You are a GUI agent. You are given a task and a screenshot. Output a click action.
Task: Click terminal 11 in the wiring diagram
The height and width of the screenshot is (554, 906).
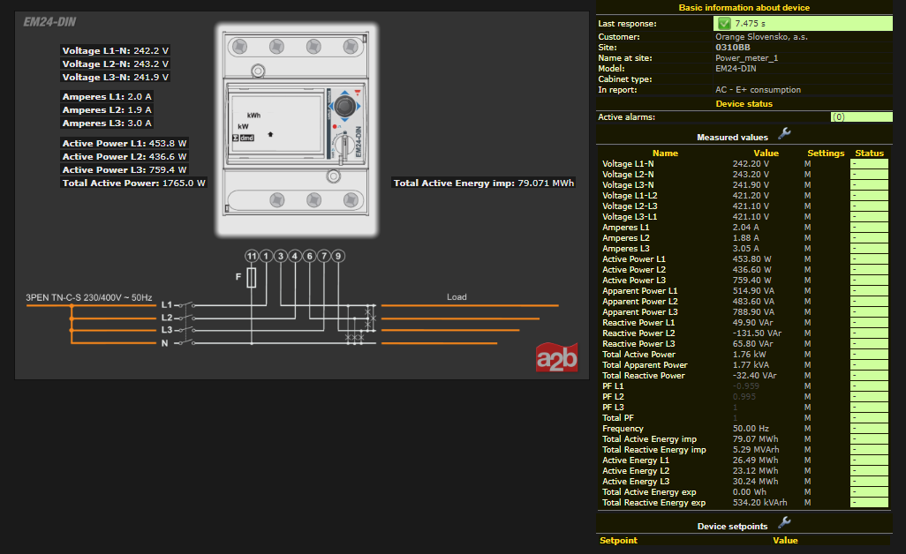click(251, 257)
